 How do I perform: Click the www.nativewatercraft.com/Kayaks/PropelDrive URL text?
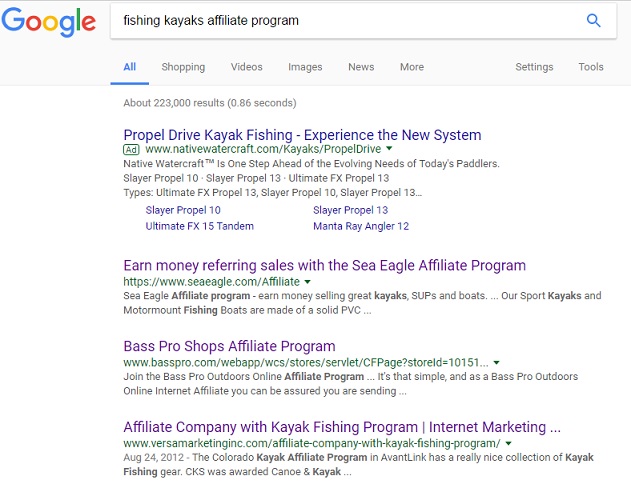tap(263, 149)
